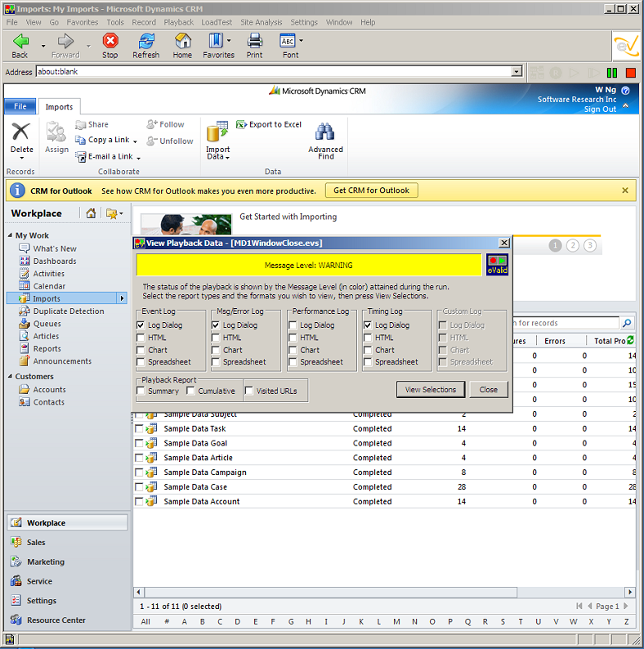The width and height of the screenshot is (644, 649).
Task: Click the search for records field
Action: click(x=566, y=323)
